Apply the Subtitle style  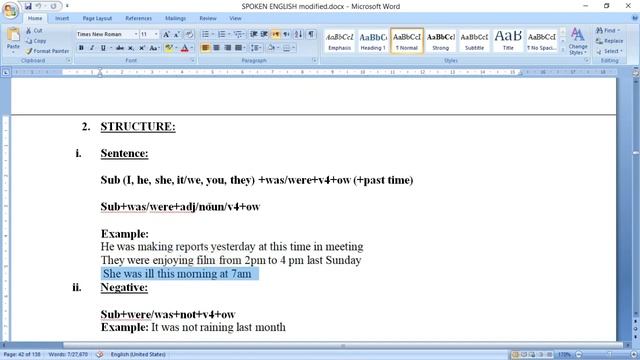coord(474,41)
